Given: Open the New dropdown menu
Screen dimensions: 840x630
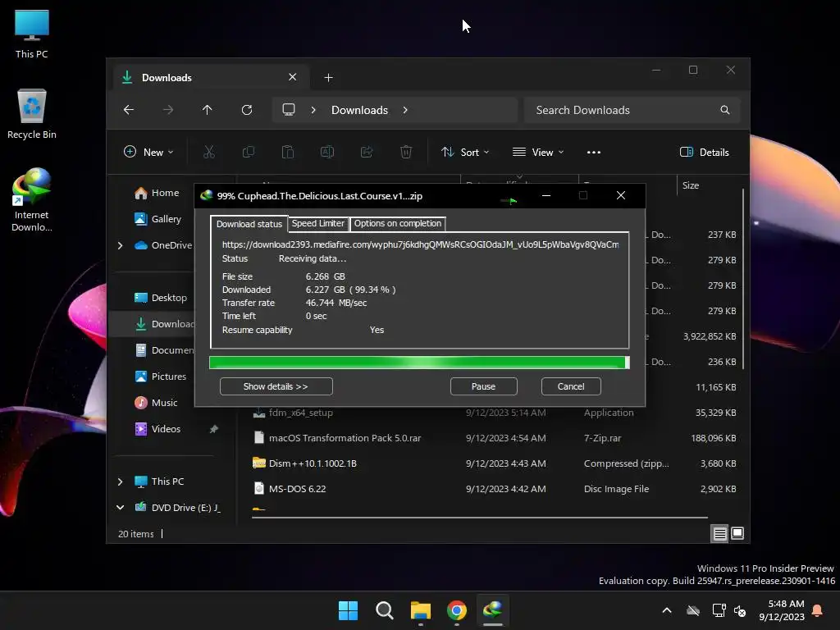Looking at the screenshot, I should click(x=149, y=152).
